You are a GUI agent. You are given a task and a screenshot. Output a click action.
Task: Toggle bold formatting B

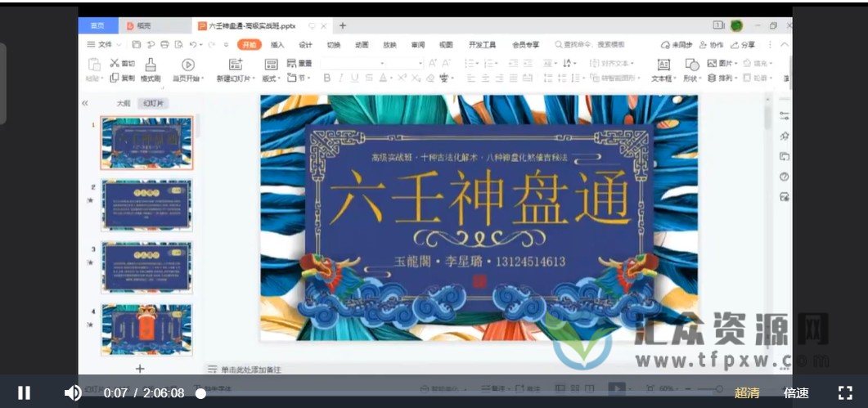[326, 78]
